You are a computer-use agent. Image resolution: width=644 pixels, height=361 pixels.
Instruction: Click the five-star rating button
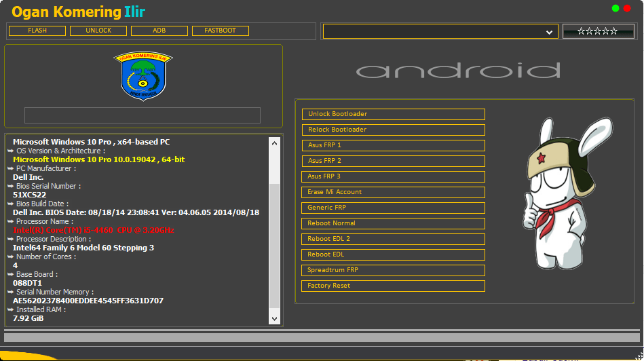pos(598,31)
